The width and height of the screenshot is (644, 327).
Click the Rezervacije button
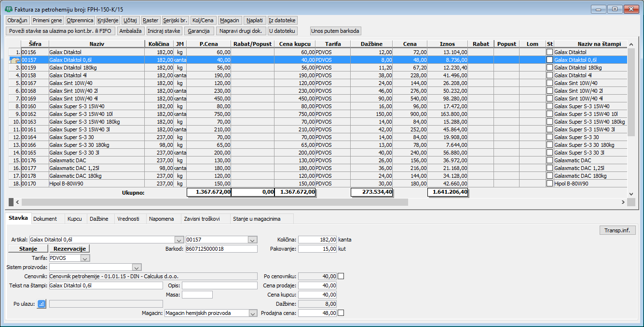click(69, 249)
